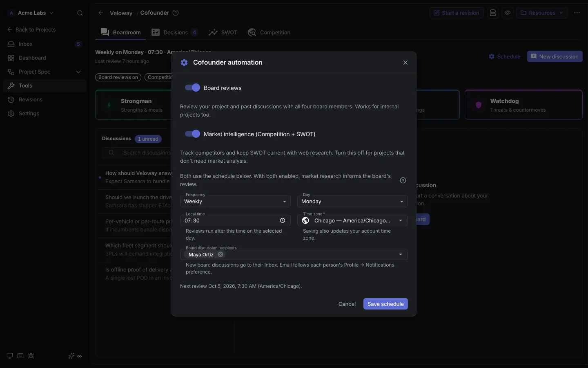Screen dimensions: 588x368
Task: Click the Save schedule button
Action: coord(385,304)
